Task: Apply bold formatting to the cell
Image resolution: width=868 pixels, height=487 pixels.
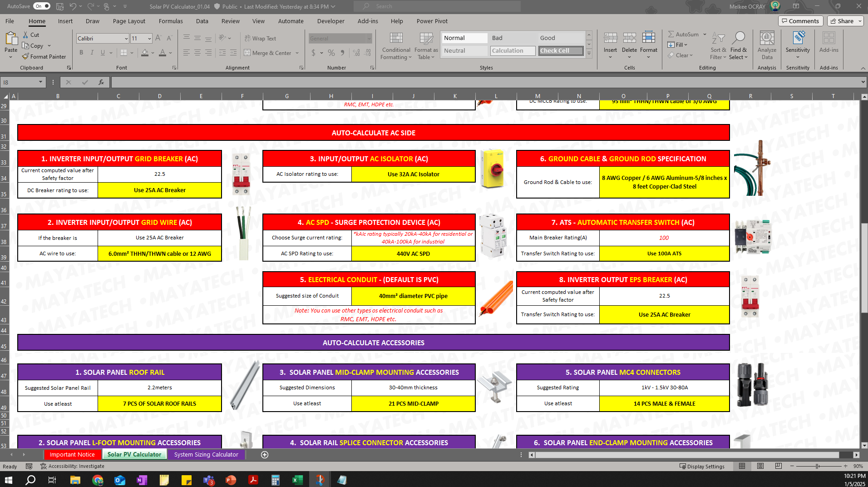Action: (82, 53)
